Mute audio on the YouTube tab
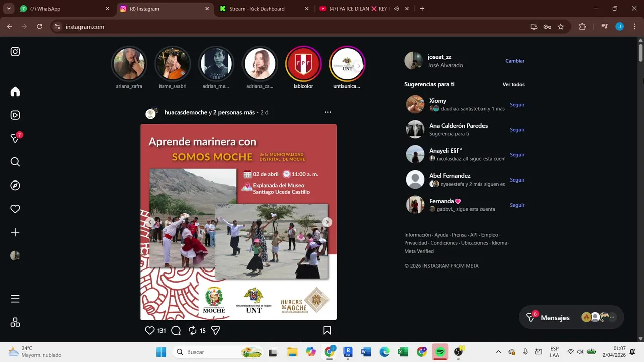This screenshot has width=644, height=362. coord(396,9)
